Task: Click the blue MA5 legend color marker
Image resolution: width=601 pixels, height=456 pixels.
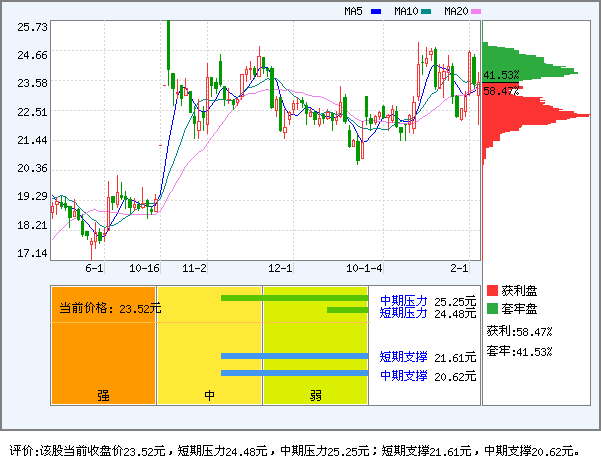Action: [376, 12]
